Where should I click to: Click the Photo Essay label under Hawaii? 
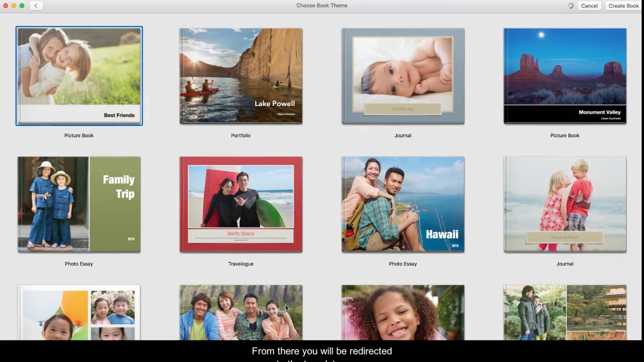[x=403, y=264]
